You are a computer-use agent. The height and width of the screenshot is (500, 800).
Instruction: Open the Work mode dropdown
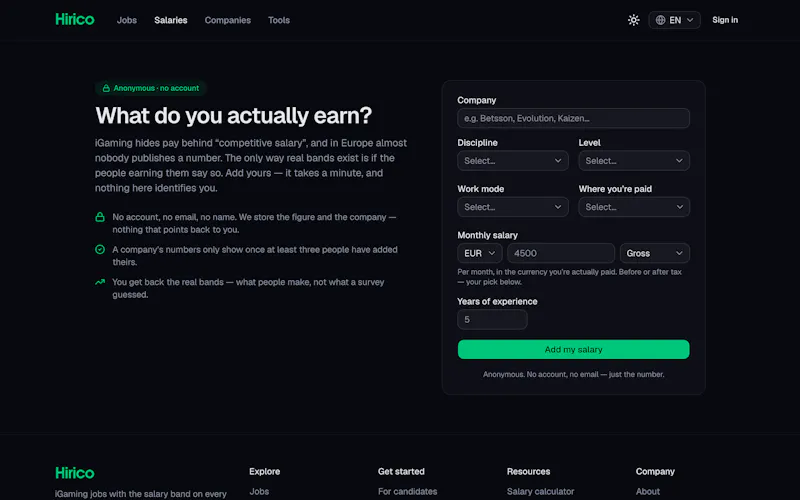click(513, 207)
